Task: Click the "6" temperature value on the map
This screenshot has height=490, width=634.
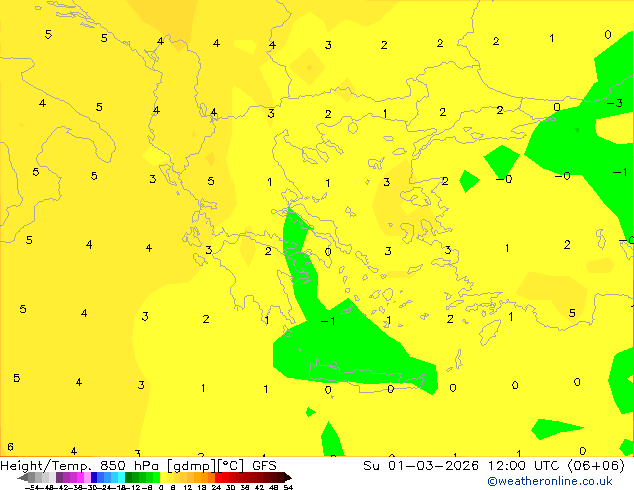Action: coord(11,447)
